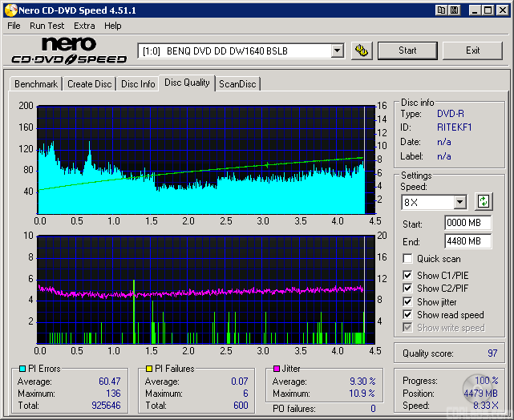Click the End position field
Image resolution: width=514 pixels, height=420 pixels.
[x=467, y=241]
